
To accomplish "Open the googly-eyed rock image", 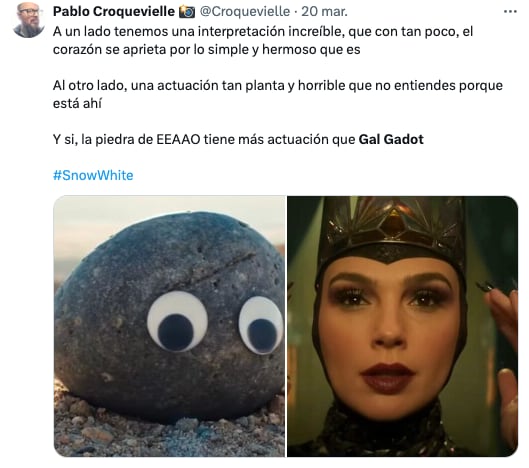I will pyautogui.click(x=169, y=326).
